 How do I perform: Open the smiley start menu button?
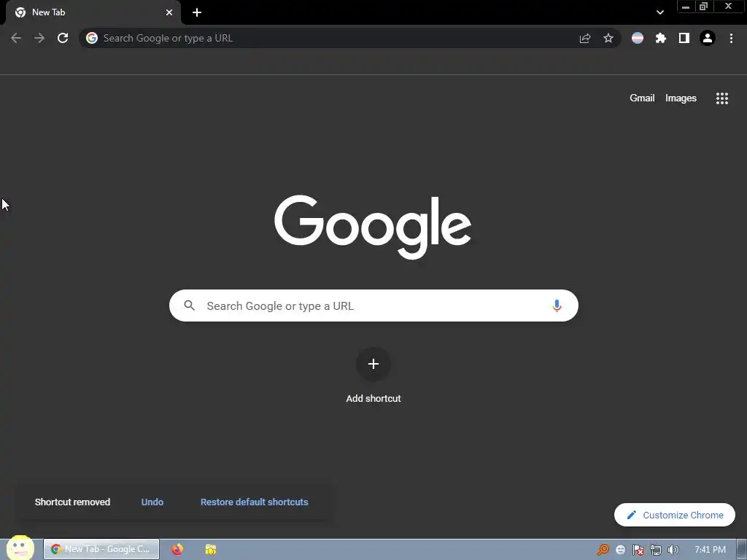coord(20,547)
